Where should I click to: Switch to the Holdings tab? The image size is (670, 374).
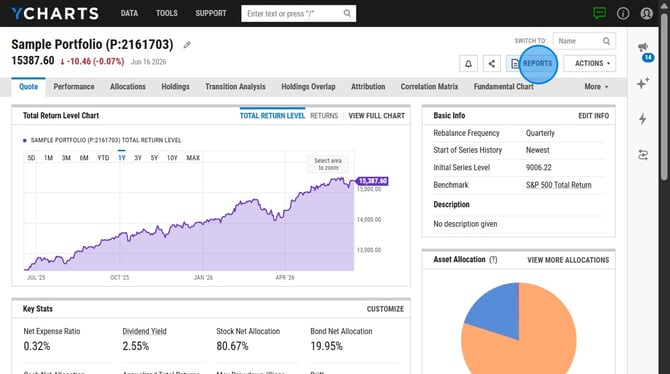pyautogui.click(x=175, y=87)
